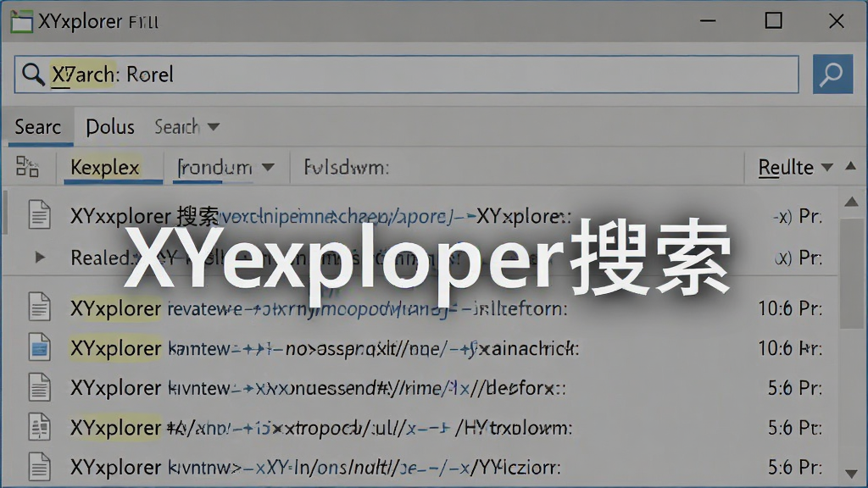Click document icon of kıvntew row
The width and height of the screenshot is (868, 488).
tap(39, 387)
